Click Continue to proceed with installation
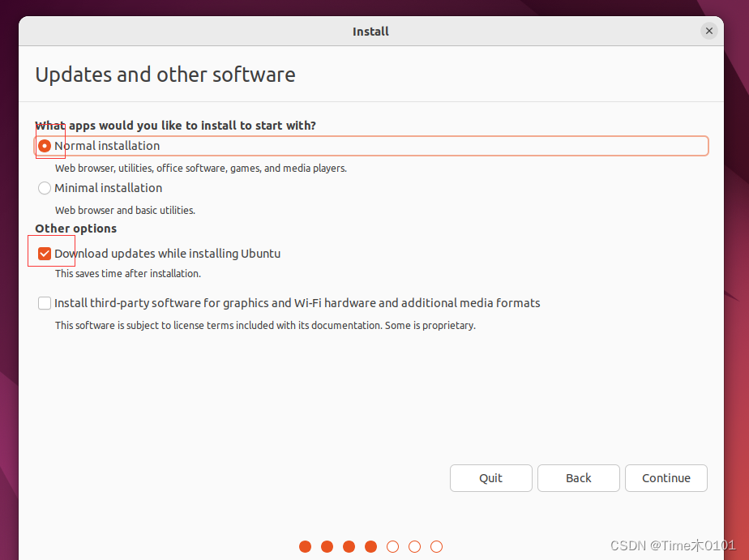Viewport: 749px width, 560px height. coord(666,478)
